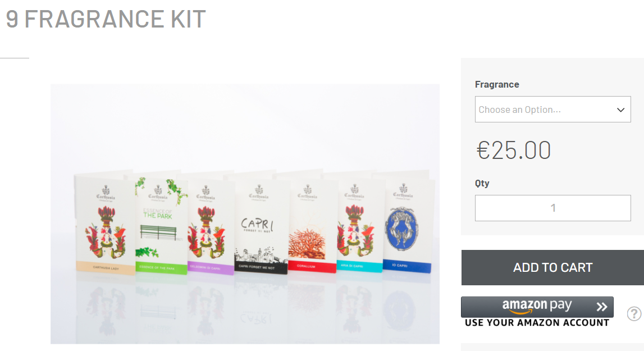This screenshot has height=351, width=644.
Task: Select the turquoise Aria di Capri card
Action: (x=359, y=225)
